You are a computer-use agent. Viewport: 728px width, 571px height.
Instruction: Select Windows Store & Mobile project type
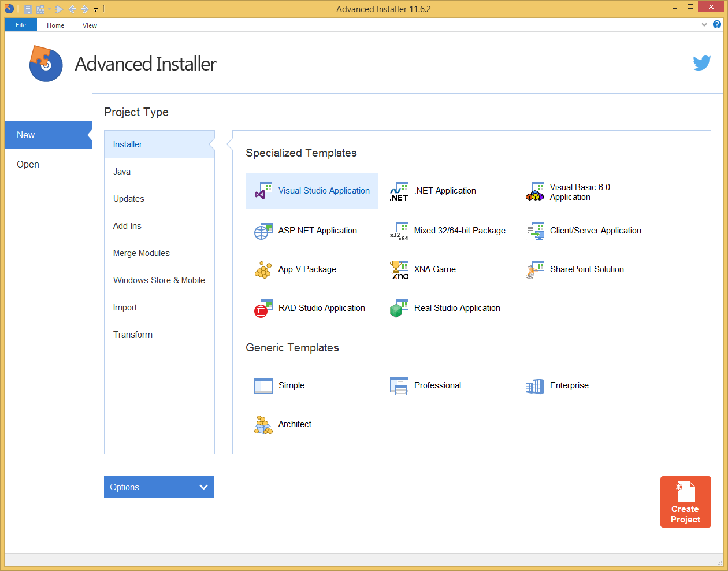(159, 280)
